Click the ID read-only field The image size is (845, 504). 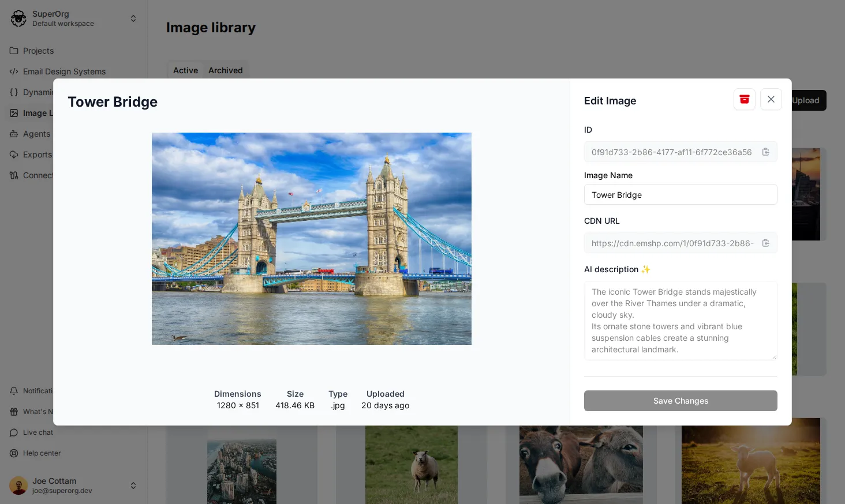pos(681,152)
